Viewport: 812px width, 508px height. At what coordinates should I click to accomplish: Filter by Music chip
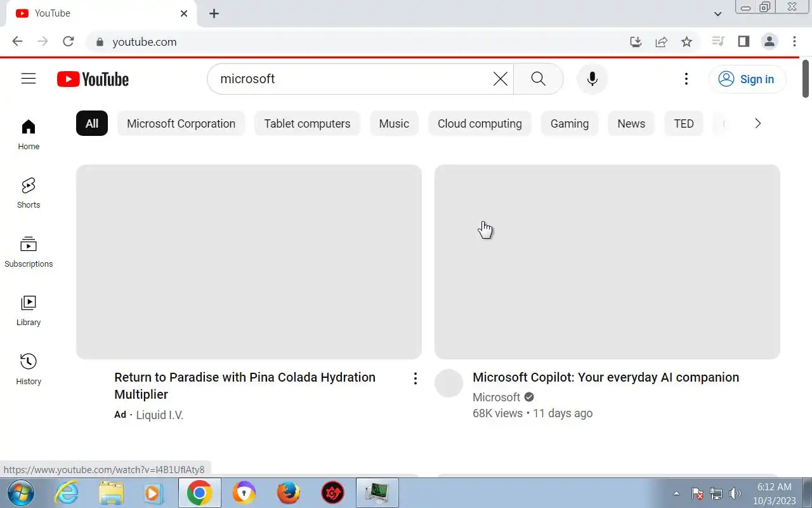click(394, 123)
